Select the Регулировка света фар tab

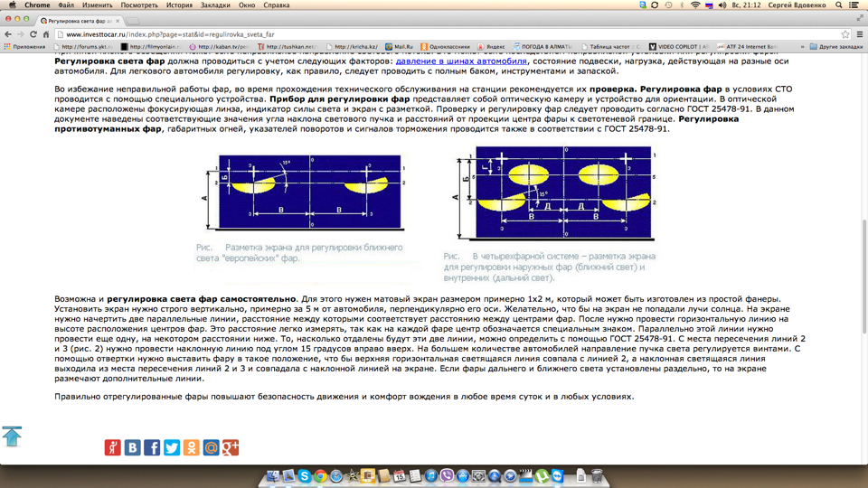(x=79, y=20)
